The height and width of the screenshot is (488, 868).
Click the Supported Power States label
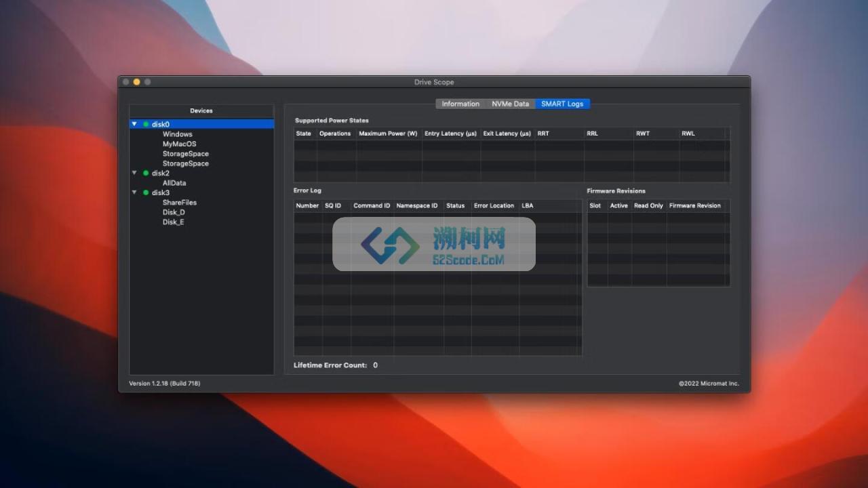pyautogui.click(x=332, y=121)
